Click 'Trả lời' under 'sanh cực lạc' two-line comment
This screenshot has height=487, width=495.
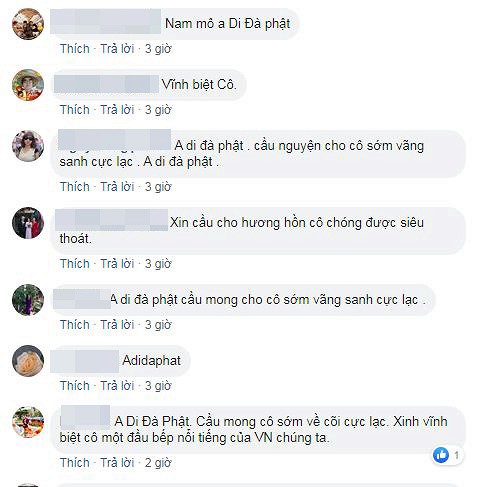117,187
